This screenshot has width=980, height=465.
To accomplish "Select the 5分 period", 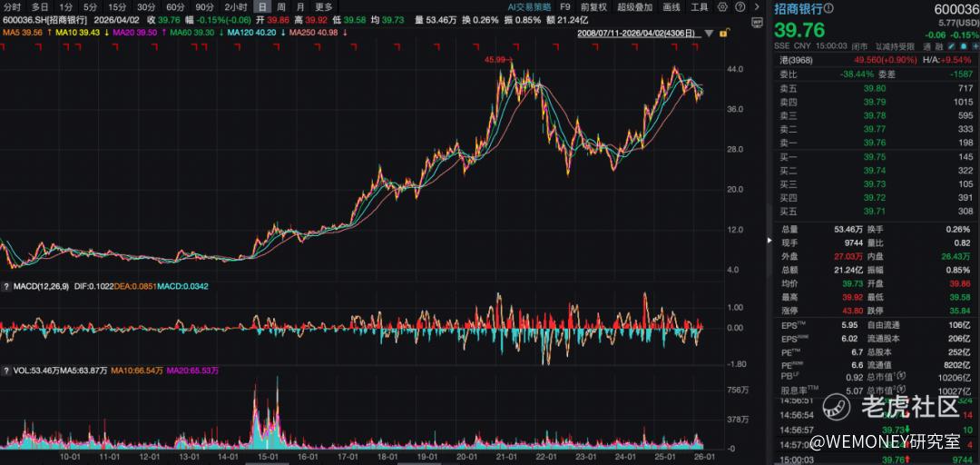I will point(91,7).
